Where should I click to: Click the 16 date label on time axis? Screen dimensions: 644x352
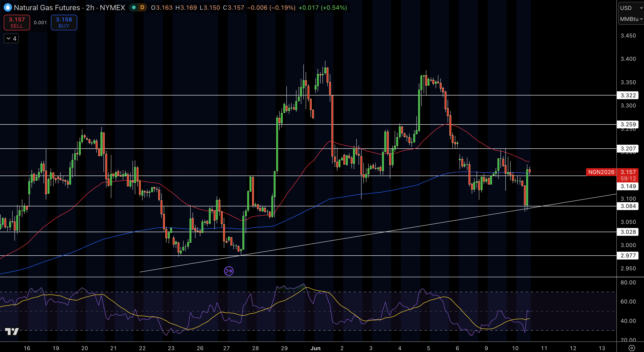point(27,348)
